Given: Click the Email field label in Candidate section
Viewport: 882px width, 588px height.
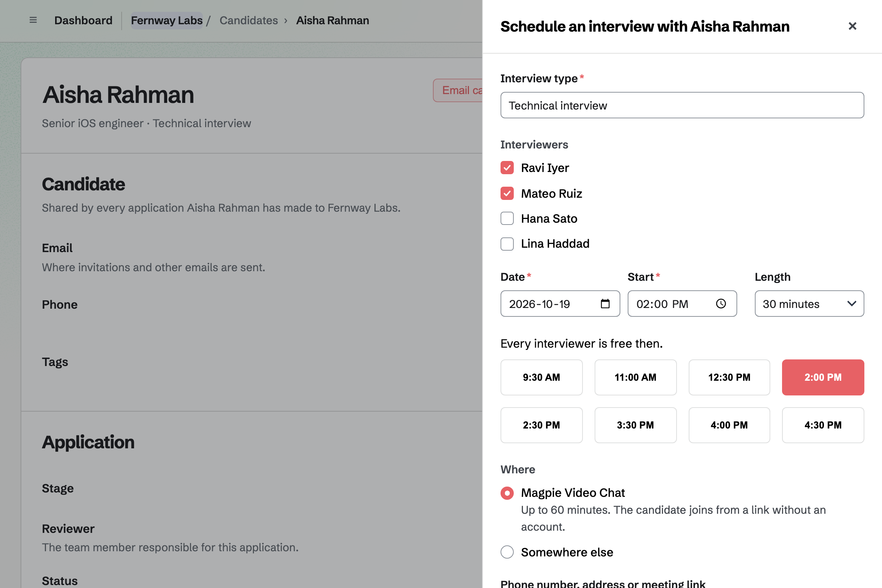Looking at the screenshot, I should pos(57,248).
